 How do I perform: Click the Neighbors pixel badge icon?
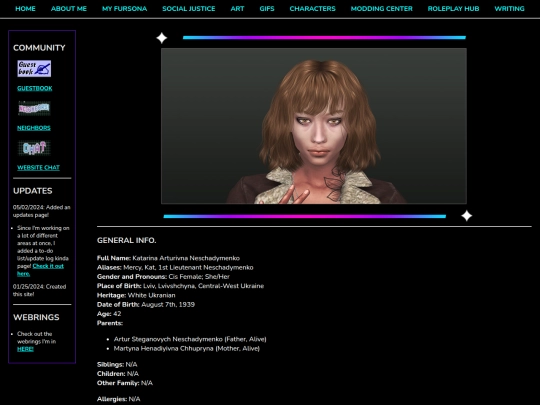pyautogui.click(x=34, y=108)
